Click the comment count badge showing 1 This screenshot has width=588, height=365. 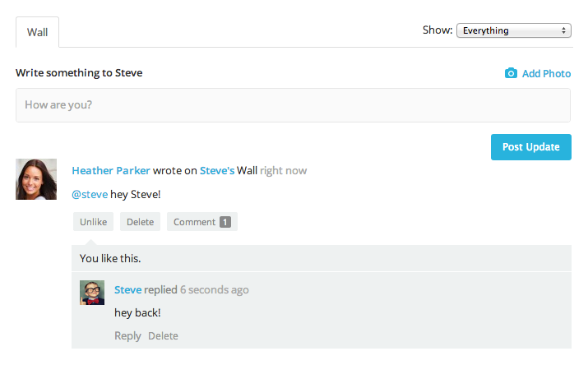click(x=225, y=222)
